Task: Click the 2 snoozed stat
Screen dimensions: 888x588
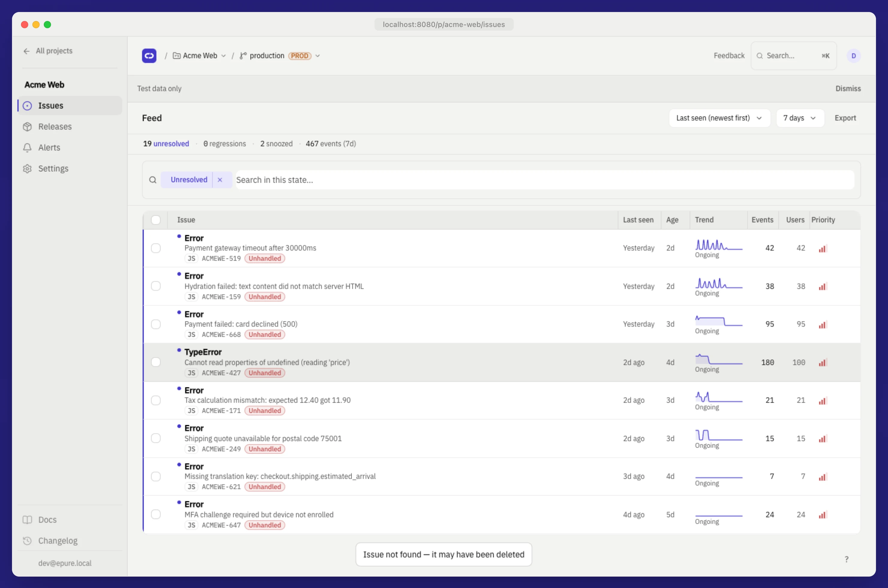Action: pyautogui.click(x=276, y=144)
